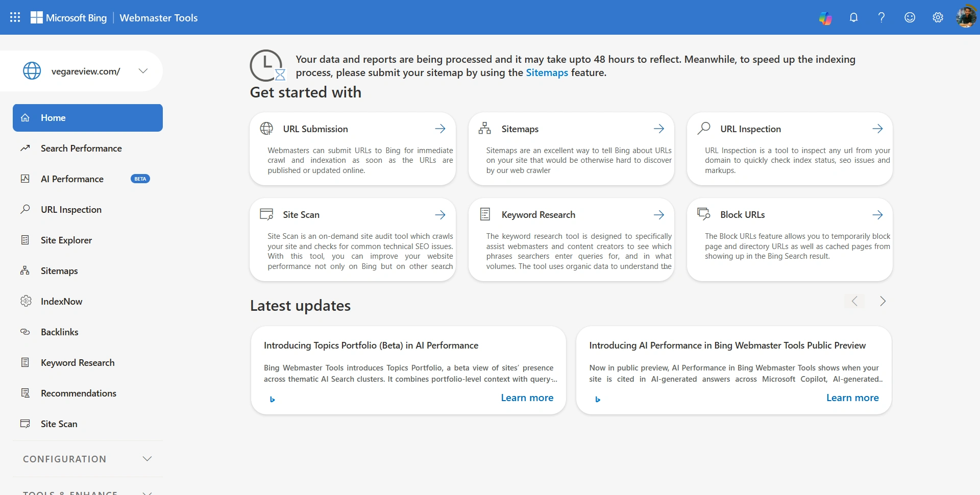Click the Block URLs card icon
The image size is (980, 495).
tap(704, 214)
